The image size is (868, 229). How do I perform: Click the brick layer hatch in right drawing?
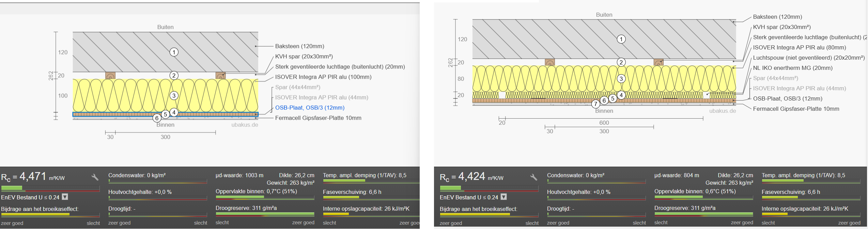coord(604,39)
